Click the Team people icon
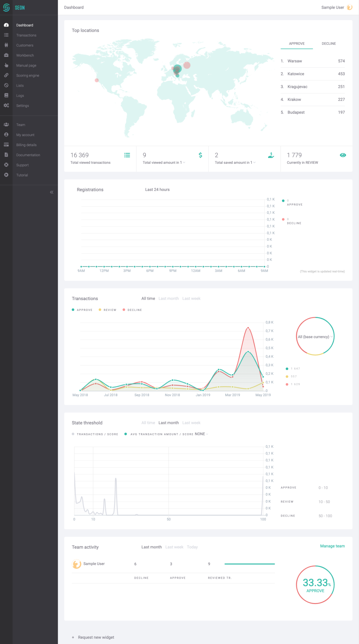 (6, 125)
